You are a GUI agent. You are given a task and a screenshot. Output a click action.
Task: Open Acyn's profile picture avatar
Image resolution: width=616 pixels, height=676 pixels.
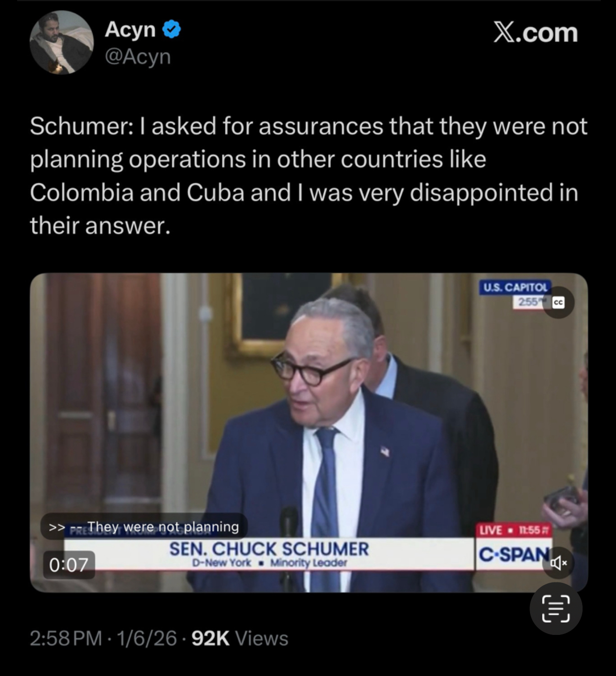pos(62,43)
